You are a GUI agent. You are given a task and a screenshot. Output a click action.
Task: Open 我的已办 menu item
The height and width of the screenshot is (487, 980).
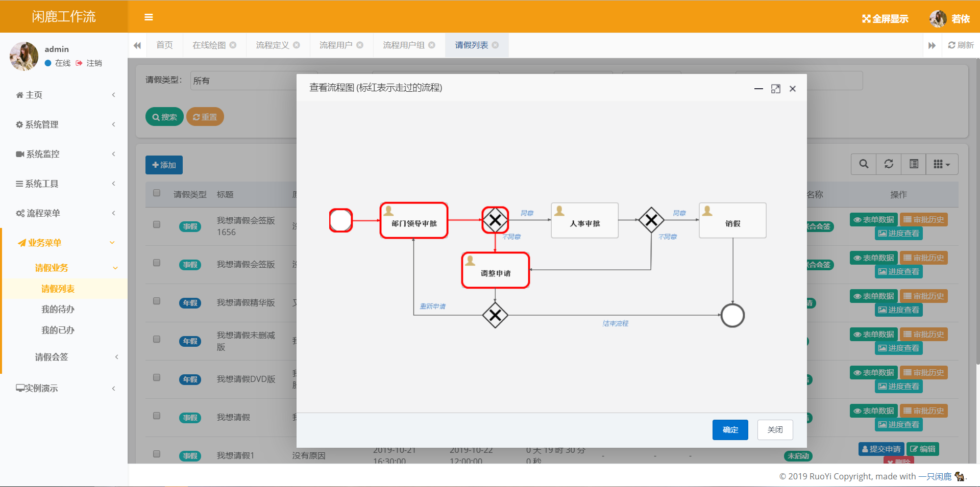click(x=58, y=330)
